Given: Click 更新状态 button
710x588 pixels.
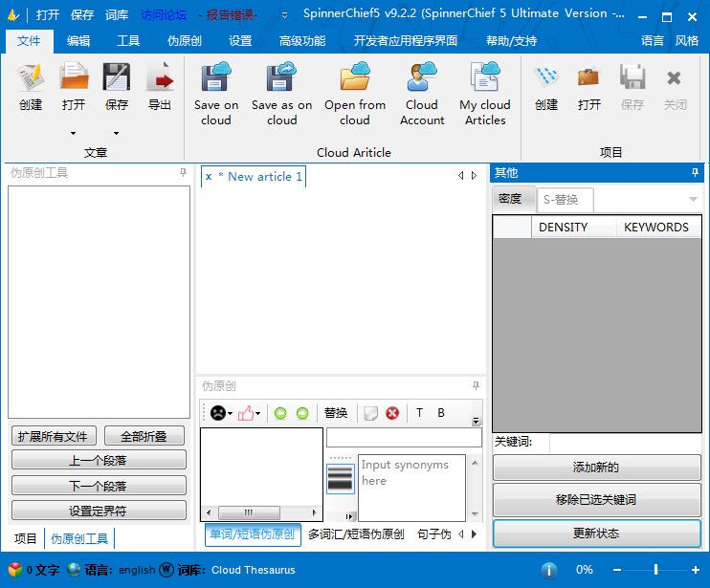Looking at the screenshot, I should (596, 533).
